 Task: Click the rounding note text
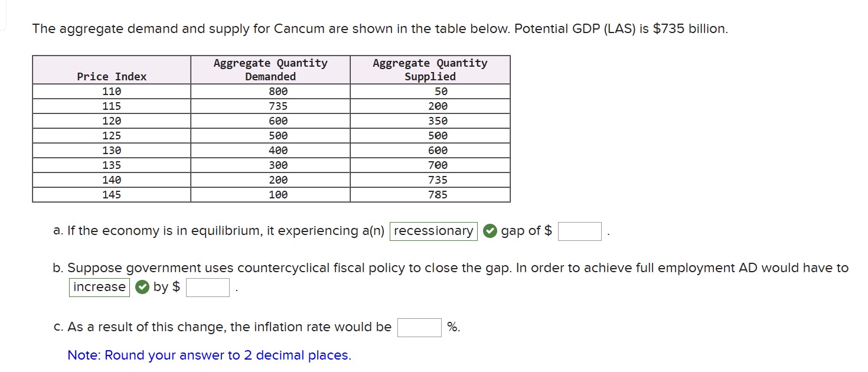click(209, 355)
